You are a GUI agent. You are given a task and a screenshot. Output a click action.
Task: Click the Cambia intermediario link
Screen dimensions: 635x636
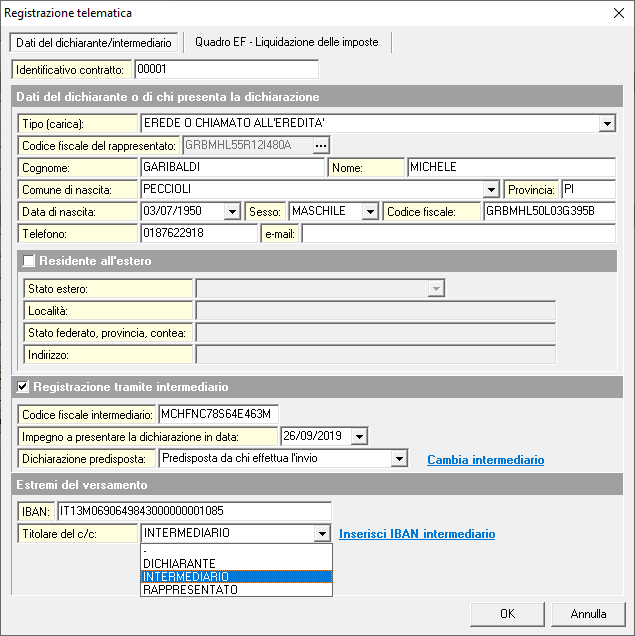[485, 460]
